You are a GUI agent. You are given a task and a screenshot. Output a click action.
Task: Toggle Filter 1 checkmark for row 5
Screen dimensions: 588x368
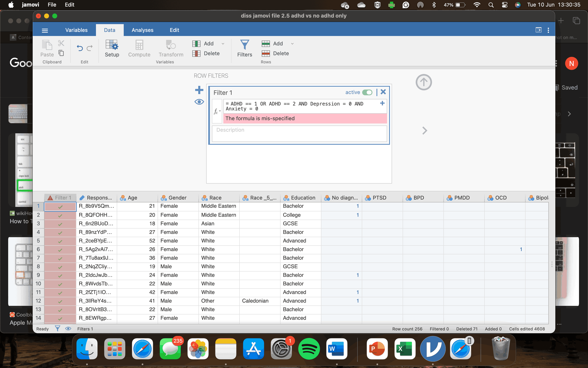[60, 241]
